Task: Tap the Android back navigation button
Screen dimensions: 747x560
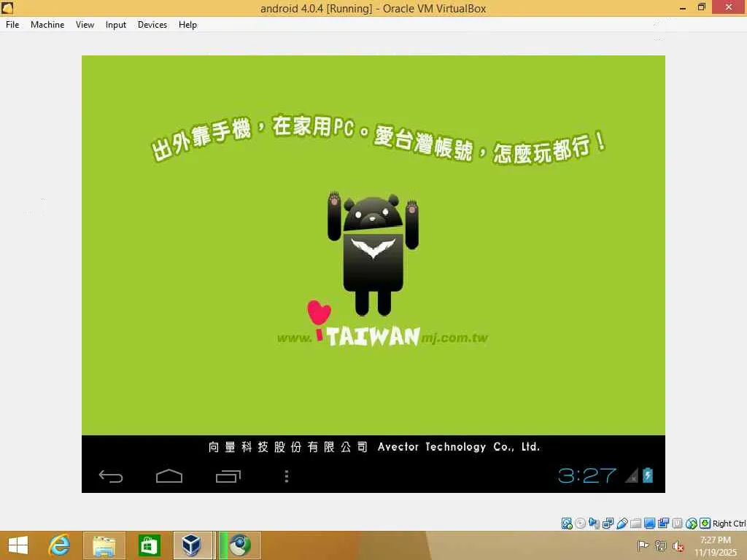Action: point(111,476)
